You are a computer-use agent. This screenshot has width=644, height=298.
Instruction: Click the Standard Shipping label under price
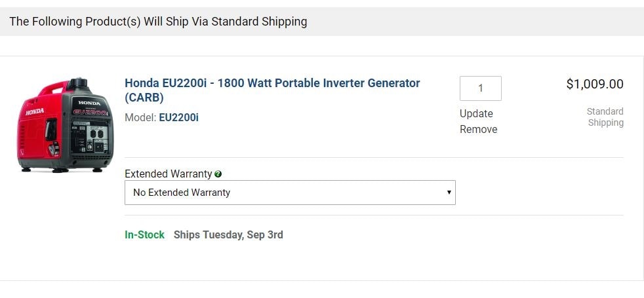[x=605, y=117]
